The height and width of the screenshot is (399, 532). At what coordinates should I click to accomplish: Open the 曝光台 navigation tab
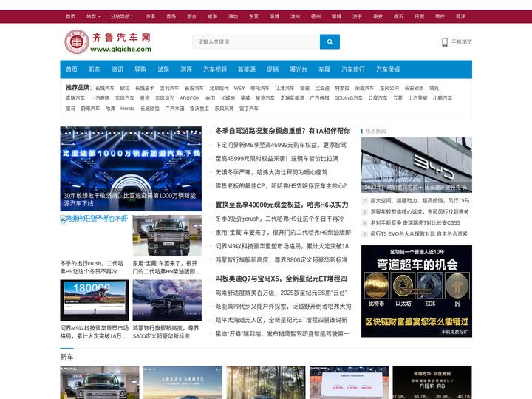click(299, 69)
